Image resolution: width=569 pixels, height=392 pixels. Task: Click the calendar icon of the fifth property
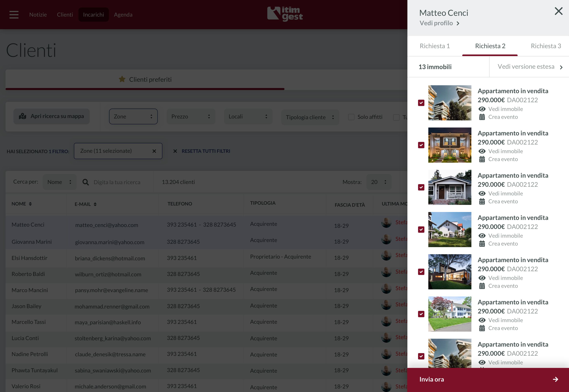[482, 286]
